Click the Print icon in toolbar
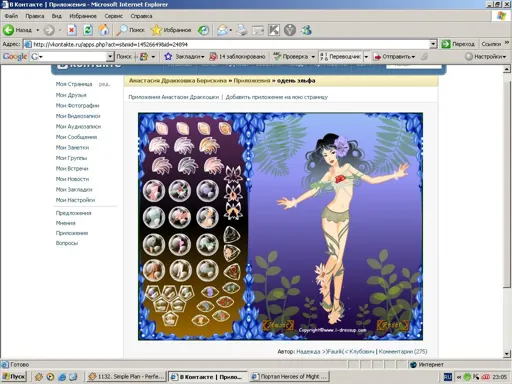 tap(242, 30)
